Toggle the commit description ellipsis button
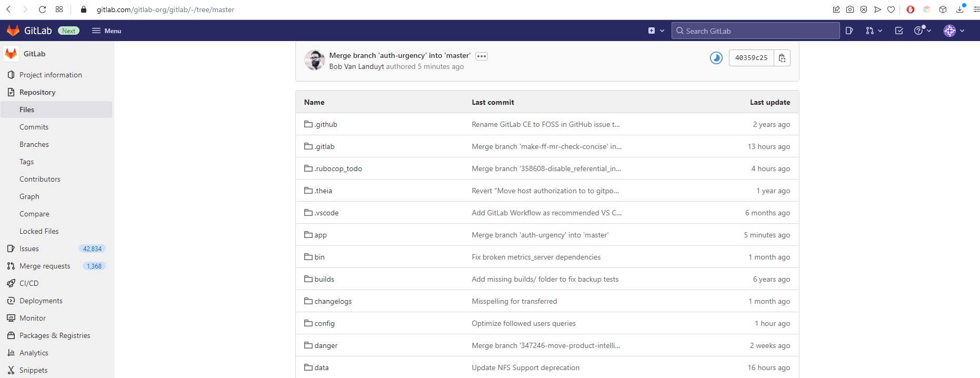 coord(481,56)
